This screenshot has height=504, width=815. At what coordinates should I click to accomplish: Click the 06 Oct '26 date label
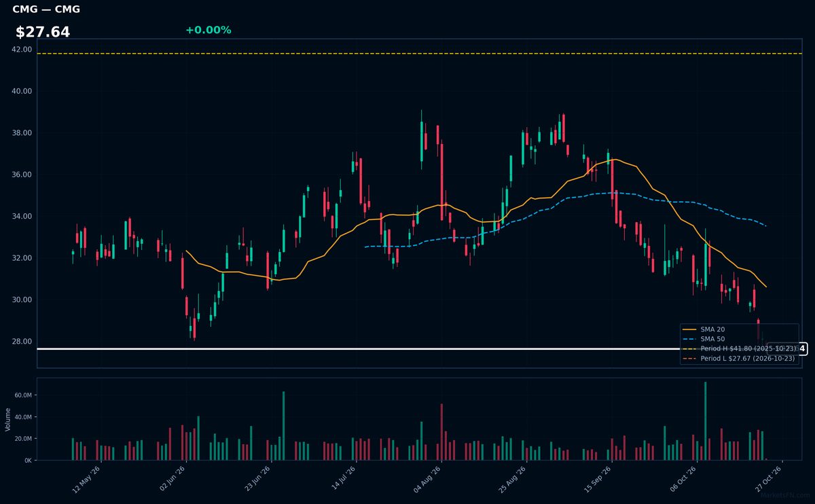(x=684, y=479)
